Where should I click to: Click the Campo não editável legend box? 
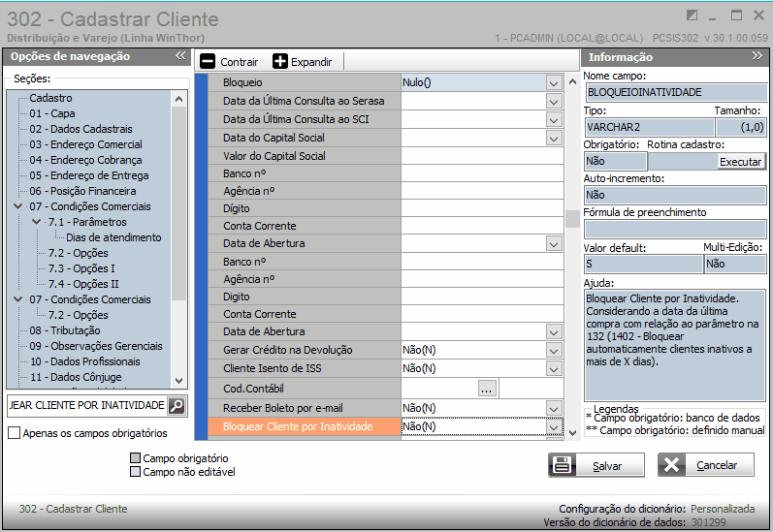135,472
